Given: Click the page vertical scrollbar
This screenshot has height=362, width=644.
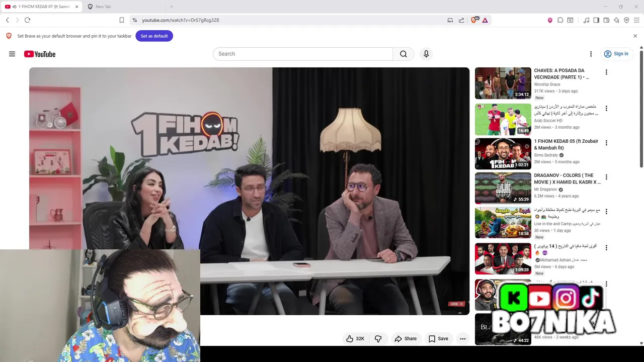Looking at the screenshot, I should (x=641, y=108).
